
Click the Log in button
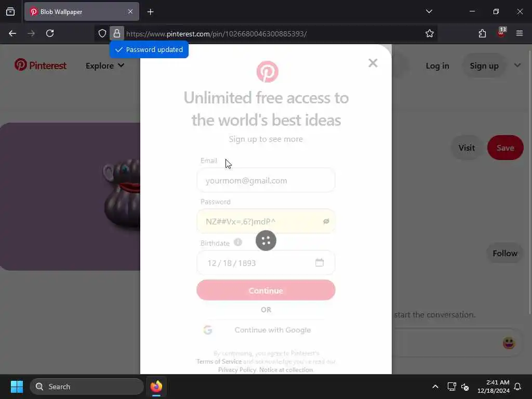click(x=437, y=66)
